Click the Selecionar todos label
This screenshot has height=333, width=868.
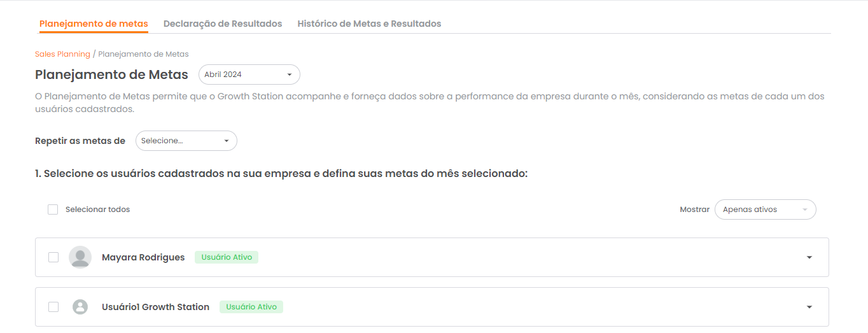[97, 209]
